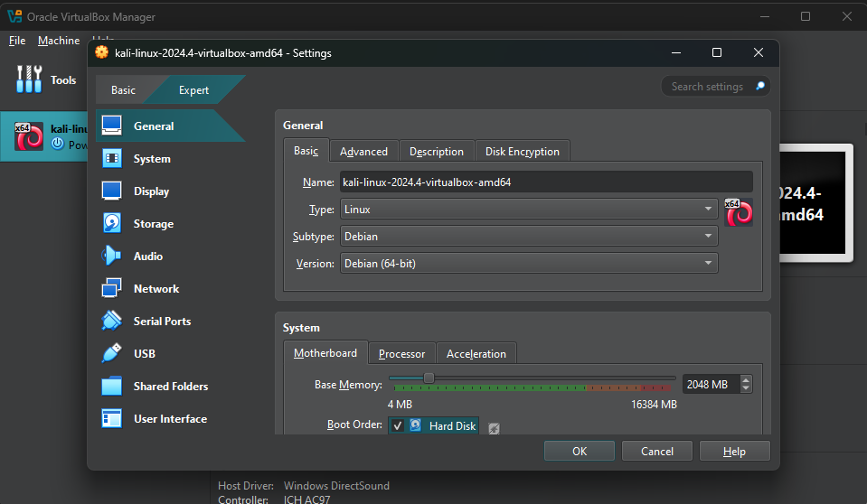Viewport: 867px width, 504px height.
Task: Open the Shared Folders settings category
Action: pos(170,387)
